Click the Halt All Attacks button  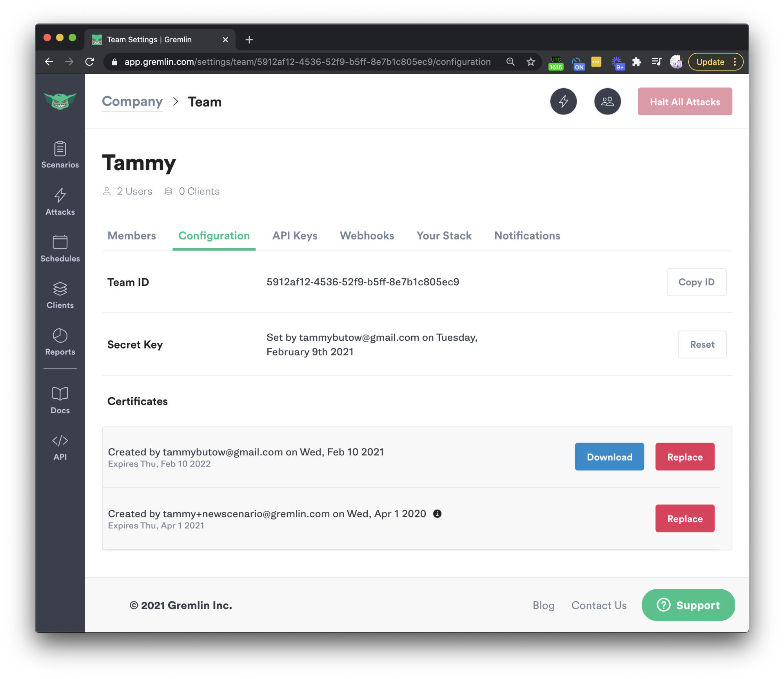[x=685, y=102]
